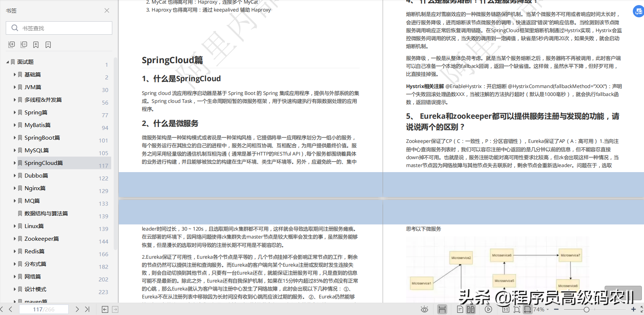Go to the previous page
644x315 pixels.
click(10, 309)
